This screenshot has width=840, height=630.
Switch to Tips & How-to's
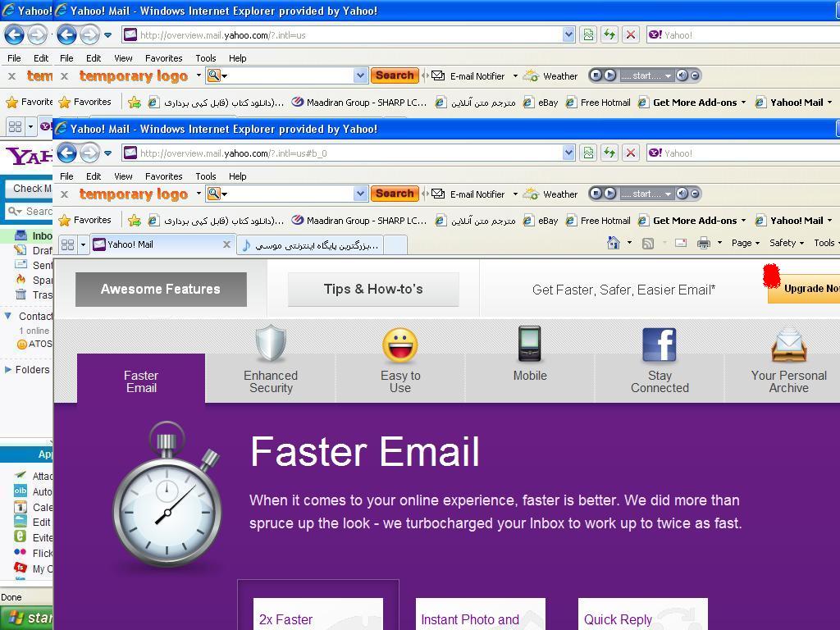pos(373,290)
